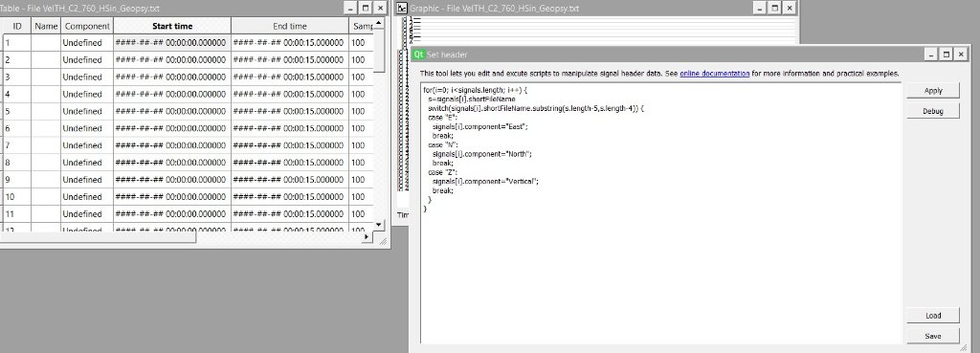Close the Table window
The height and width of the screenshot is (353, 980).
point(381,8)
